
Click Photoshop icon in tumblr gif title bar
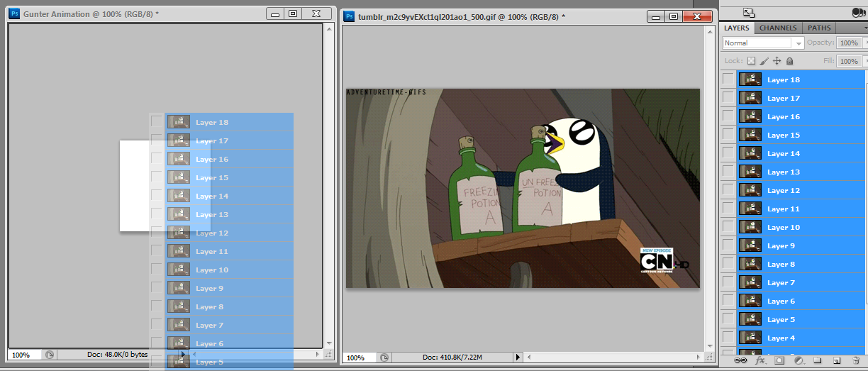349,16
